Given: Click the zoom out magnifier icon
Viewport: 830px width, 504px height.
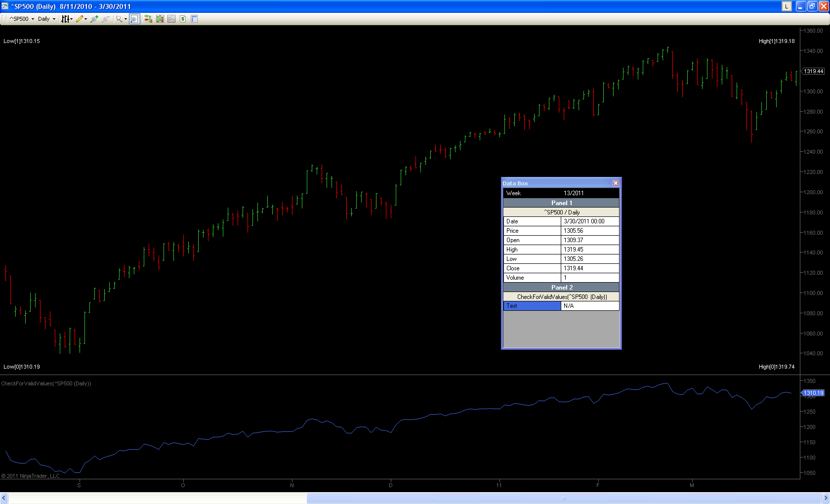Looking at the screenshot, I should coord(106,19).
